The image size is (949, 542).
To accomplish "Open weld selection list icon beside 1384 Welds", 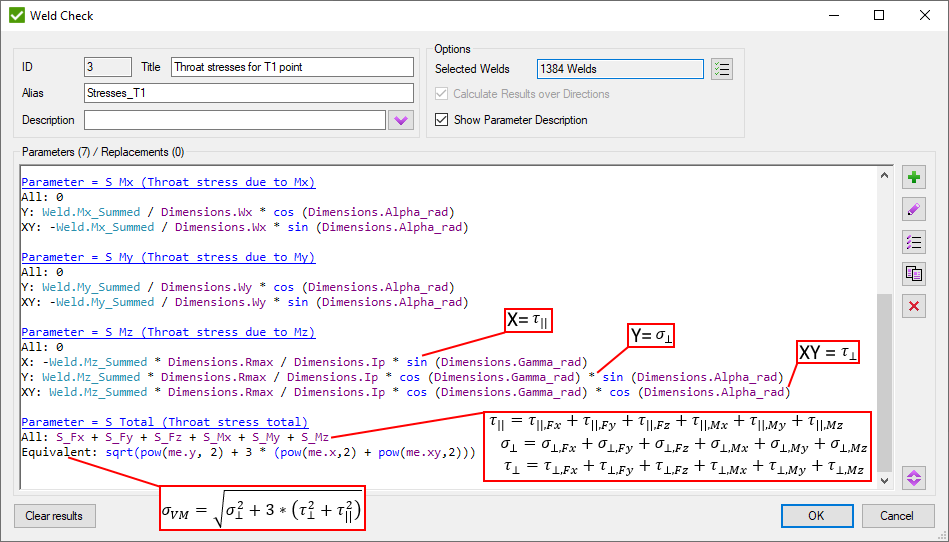I will click(722, 69).
